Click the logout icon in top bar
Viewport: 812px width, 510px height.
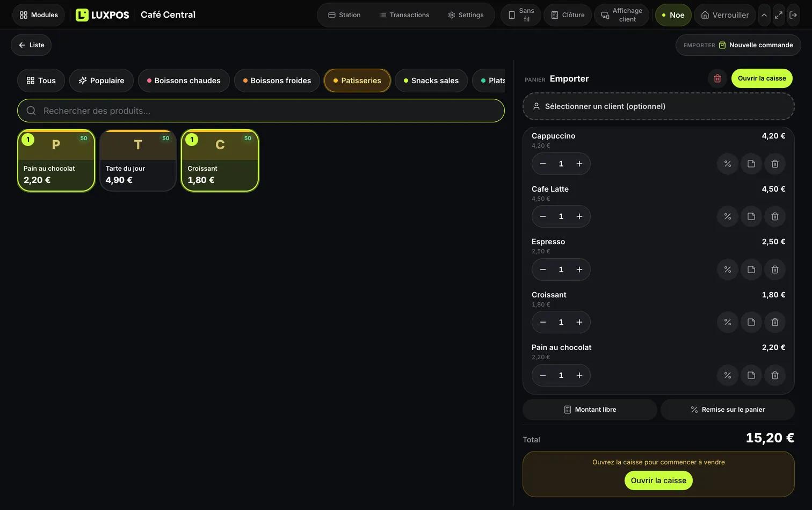pos(793,15)
